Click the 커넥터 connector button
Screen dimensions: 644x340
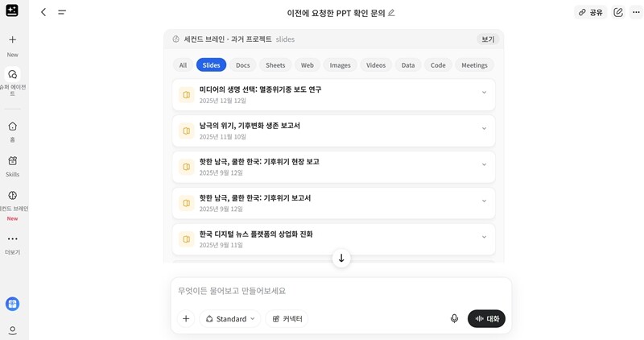[287, 318]
